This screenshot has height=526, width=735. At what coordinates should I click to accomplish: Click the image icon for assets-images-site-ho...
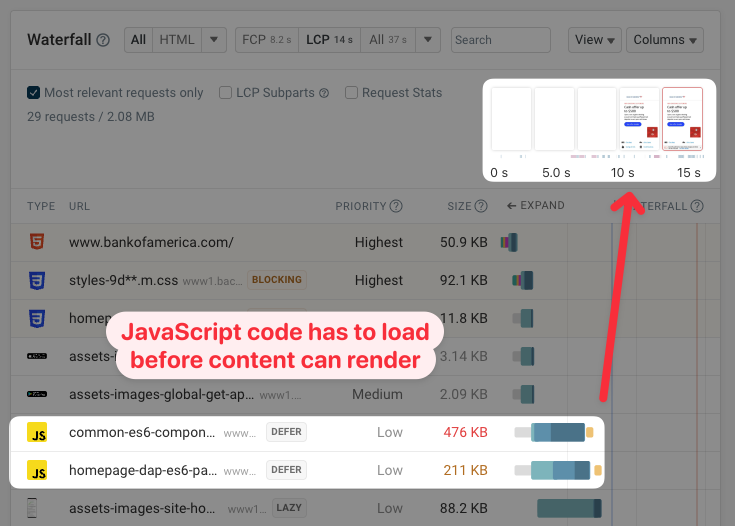click(32, 508)
